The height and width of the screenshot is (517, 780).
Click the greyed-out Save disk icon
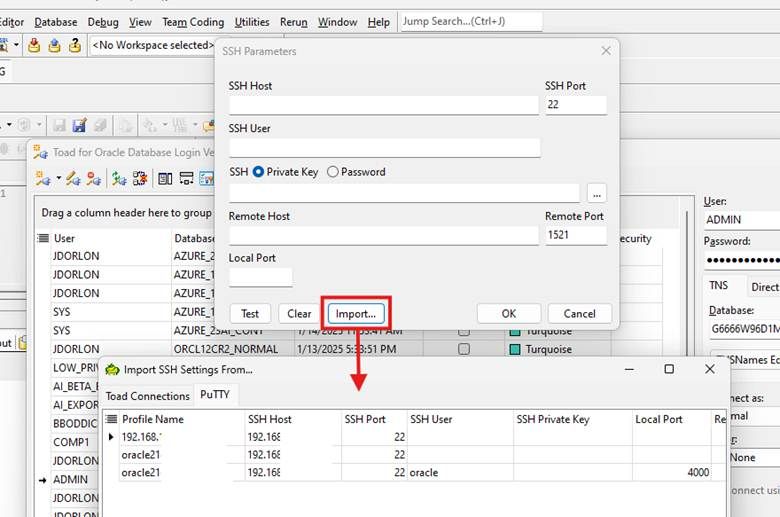59,125
